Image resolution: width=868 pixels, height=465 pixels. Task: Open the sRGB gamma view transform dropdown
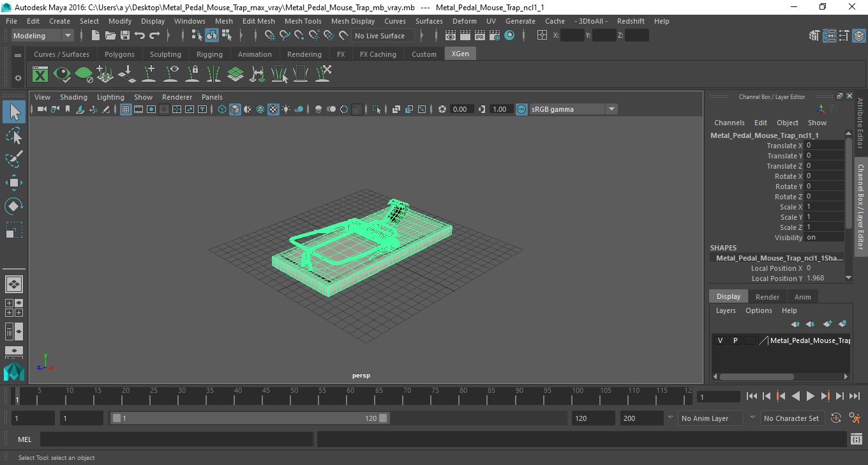click(x=573, y=109)
